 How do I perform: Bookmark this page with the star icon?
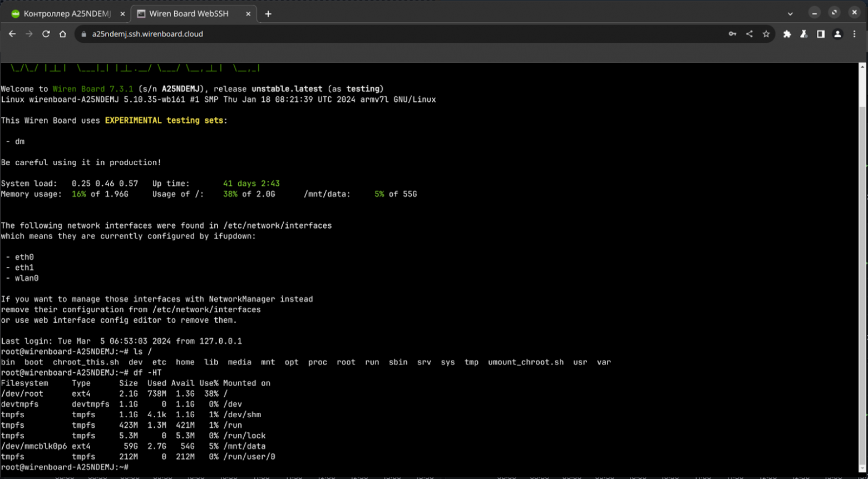(x=766, y=34)
